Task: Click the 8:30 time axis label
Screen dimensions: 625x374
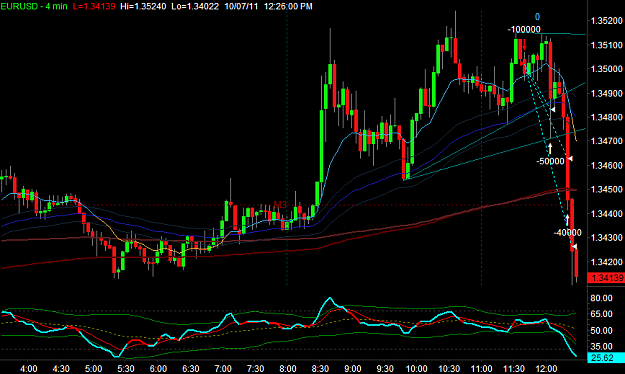Action: [x=320, y=369]
